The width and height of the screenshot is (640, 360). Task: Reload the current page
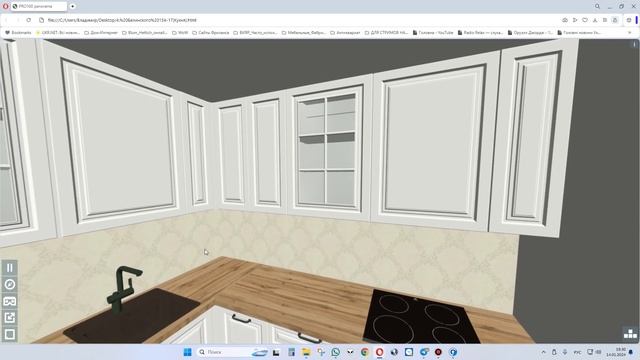point(29,20)
